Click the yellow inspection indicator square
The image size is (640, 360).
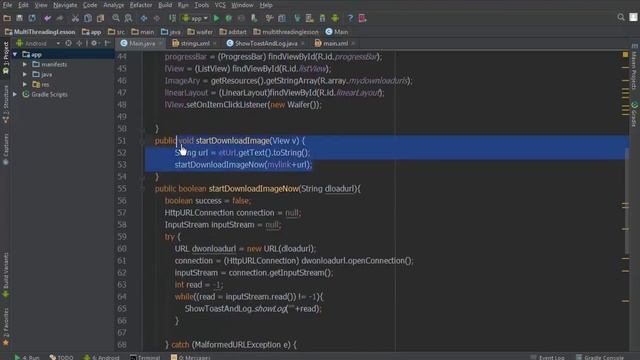(625, 54)
